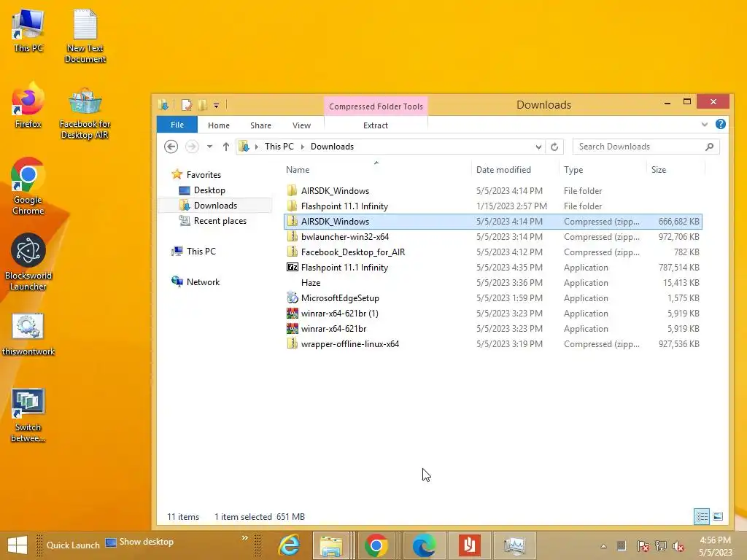Switch to the Home ribbon tab
The image size is (747, 560).
(219, 125)
